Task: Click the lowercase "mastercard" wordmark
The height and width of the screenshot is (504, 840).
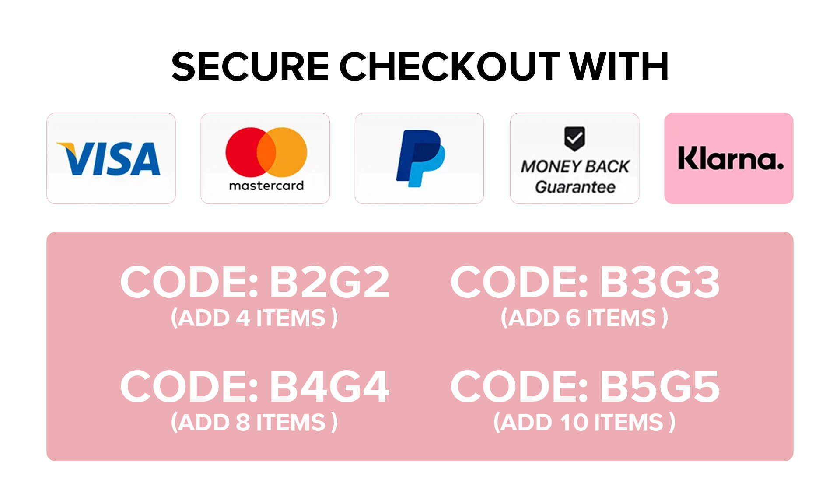Action: (x=266, y=186)
